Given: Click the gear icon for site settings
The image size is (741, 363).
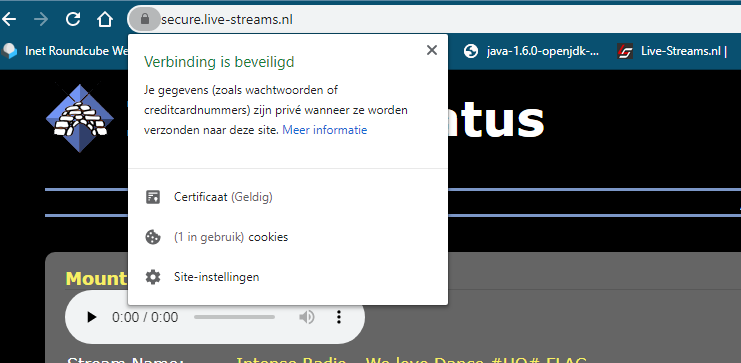Looking at the screenshot, I should click(153, 277).
